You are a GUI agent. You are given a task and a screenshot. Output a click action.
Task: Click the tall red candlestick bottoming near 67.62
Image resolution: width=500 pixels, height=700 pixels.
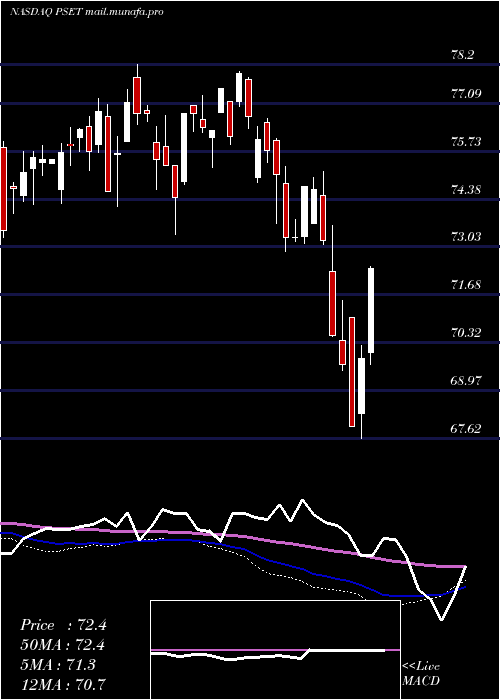pyautogui.click(x=352, y=371)
